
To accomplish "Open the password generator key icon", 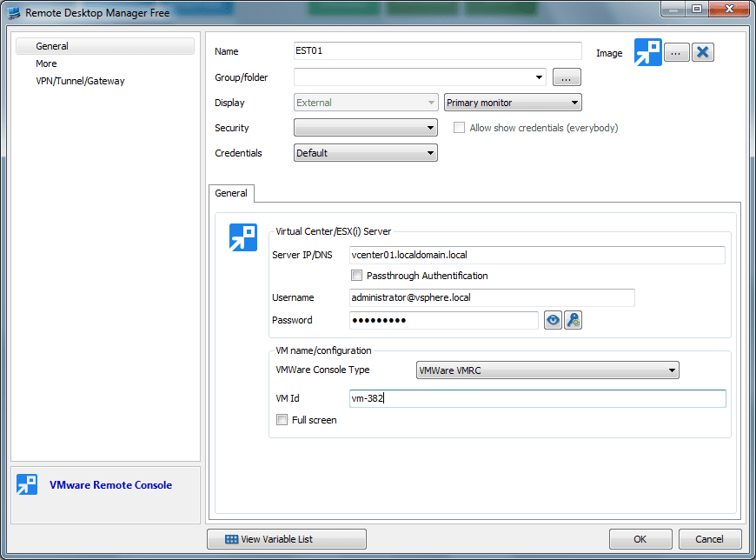I will (573, 320).
